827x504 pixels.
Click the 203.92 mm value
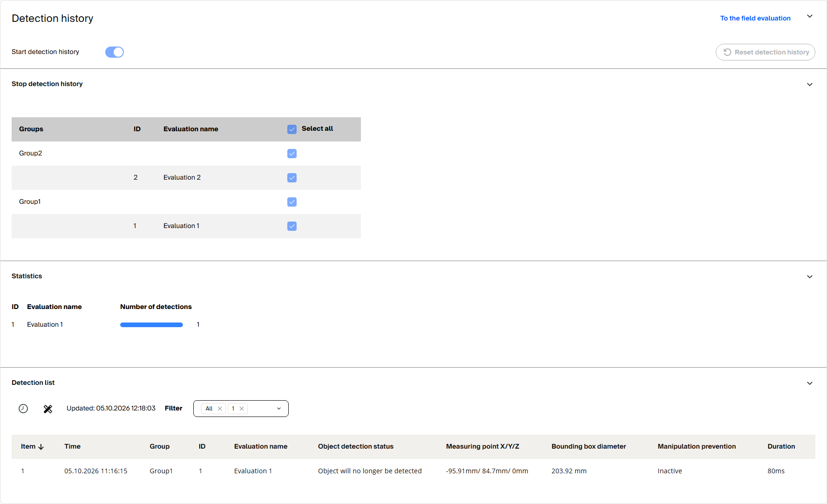(569, 471)
